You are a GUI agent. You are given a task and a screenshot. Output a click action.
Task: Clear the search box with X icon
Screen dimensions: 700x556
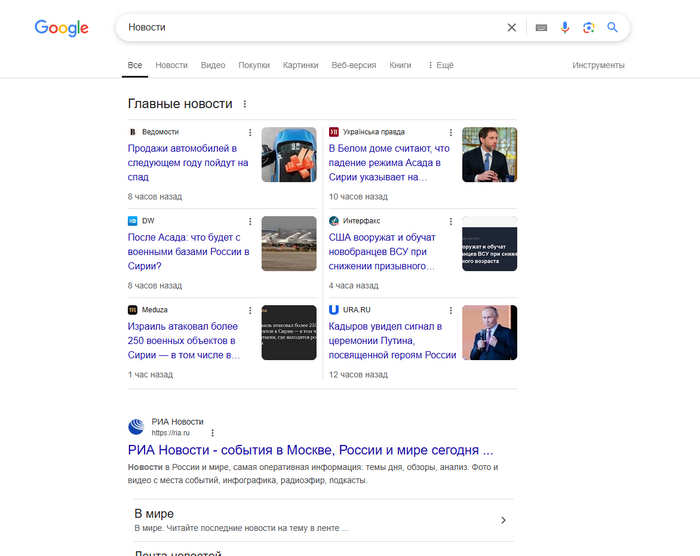(x=512, y=28)
